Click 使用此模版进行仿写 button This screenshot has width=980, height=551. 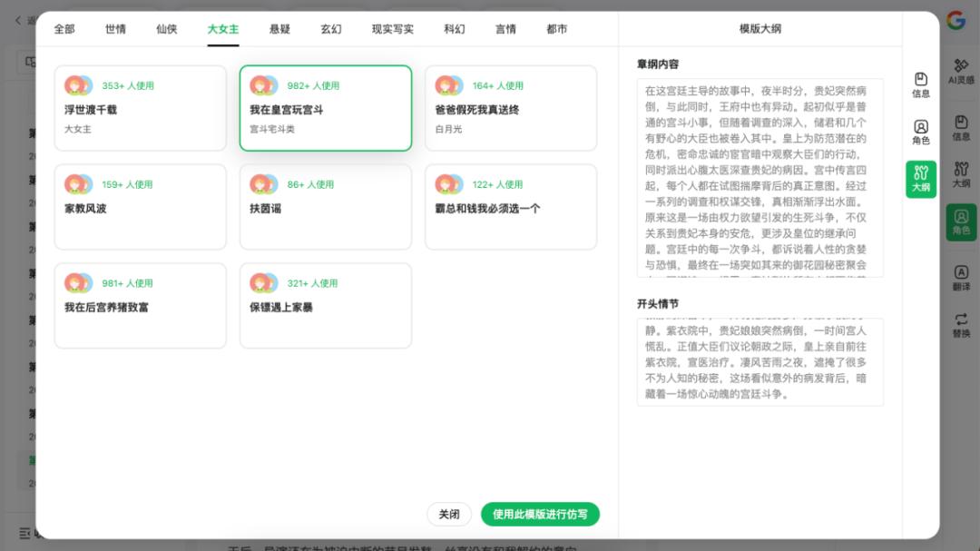[540, 514]
